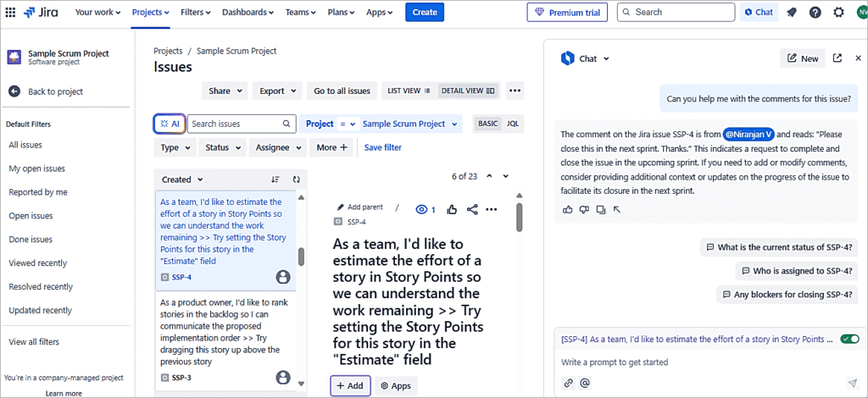868x398 pixels.
Task: Click Go to all issues
Action: (342, 91)
